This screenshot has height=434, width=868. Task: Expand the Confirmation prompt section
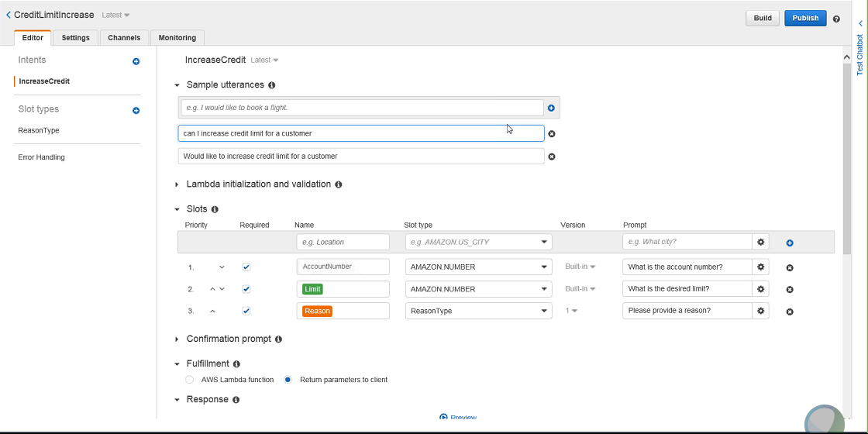coord(177,339)
